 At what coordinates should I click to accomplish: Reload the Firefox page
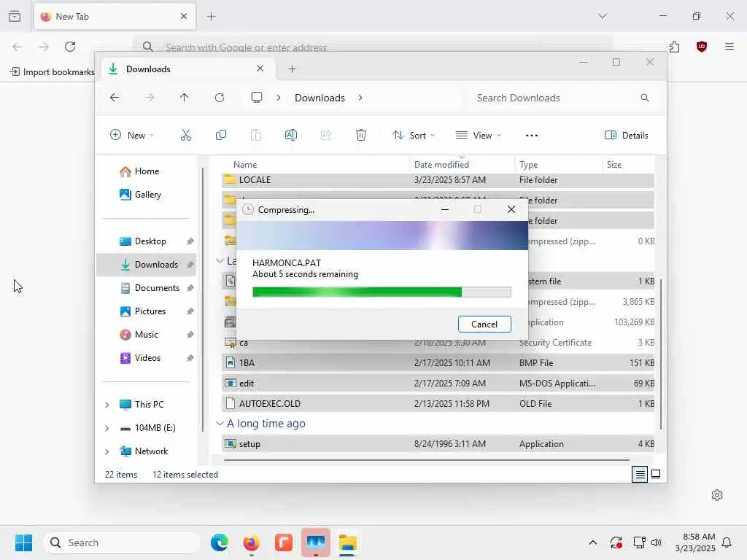click(x=70, y=47)
